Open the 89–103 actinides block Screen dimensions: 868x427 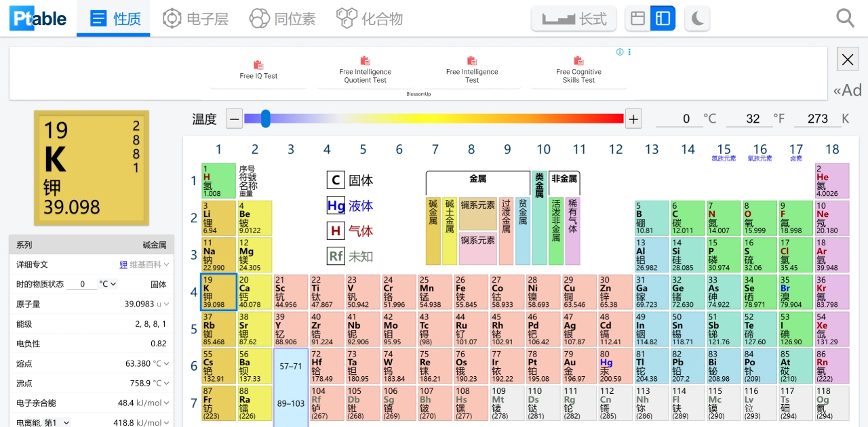click(291, 403)
